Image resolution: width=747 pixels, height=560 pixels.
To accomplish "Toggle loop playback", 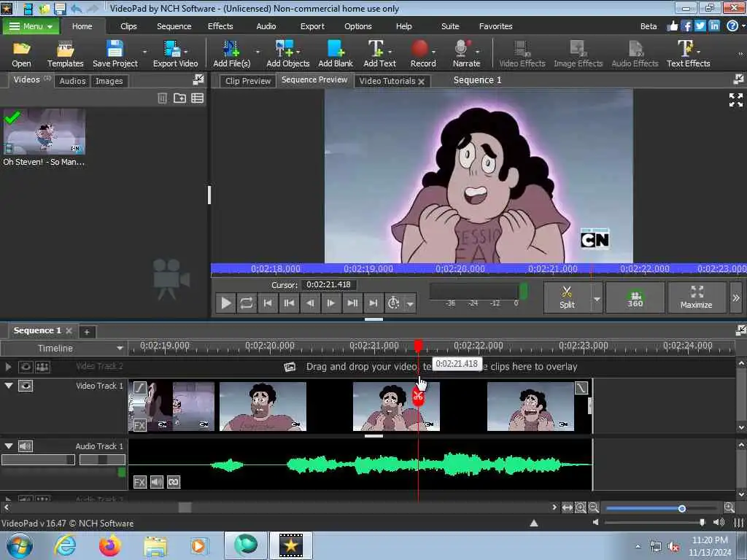I will (x=247, y=303).
